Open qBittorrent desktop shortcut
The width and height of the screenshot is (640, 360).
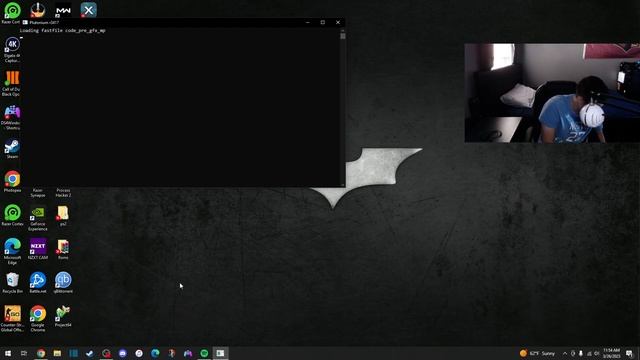coord(63,282)
